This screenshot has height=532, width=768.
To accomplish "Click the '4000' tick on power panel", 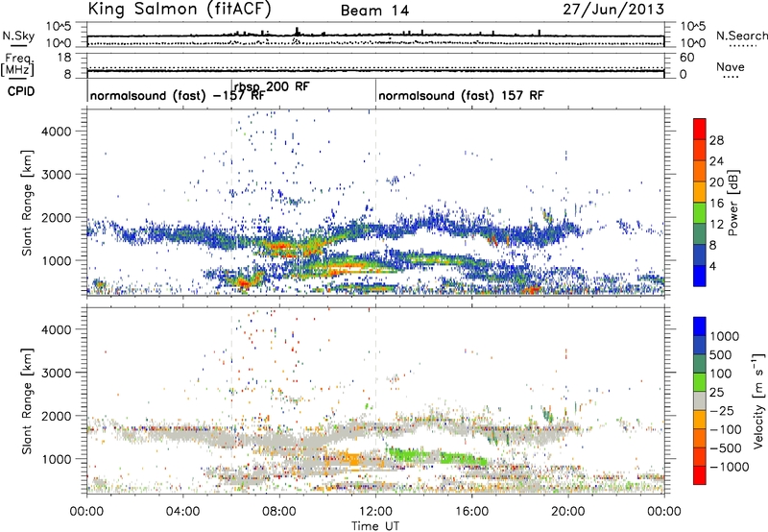I will pyautogui.click(x=57, y=132).
